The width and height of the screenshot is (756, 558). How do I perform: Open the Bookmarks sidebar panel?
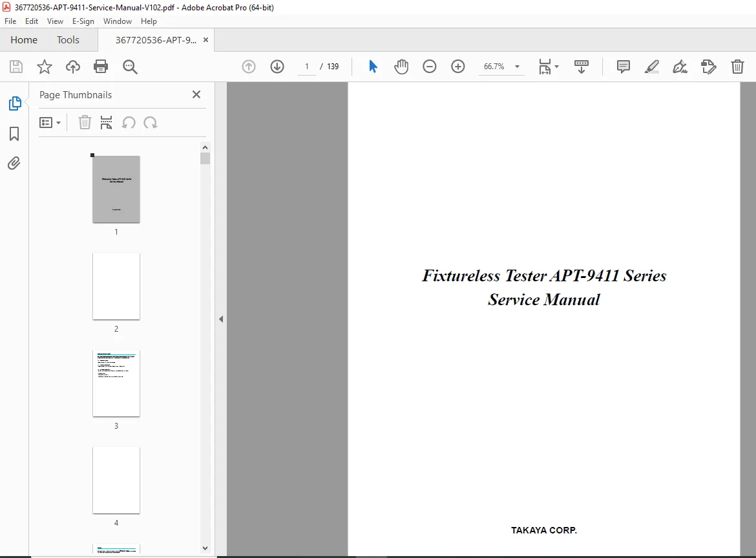pyautogui.click(x=14, y=134)
